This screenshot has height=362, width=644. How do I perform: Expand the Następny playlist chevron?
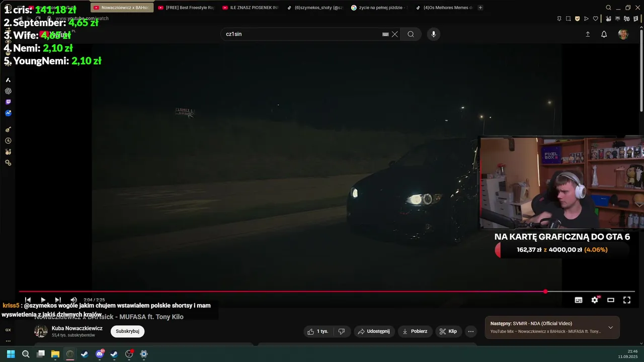(x=610, y=327)
